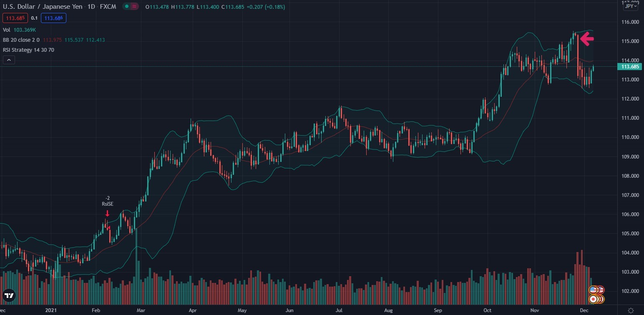Select the Vol indicator legend
Image resolution: width=644 pixels, height=315 pixels.
tap(7, 30)
